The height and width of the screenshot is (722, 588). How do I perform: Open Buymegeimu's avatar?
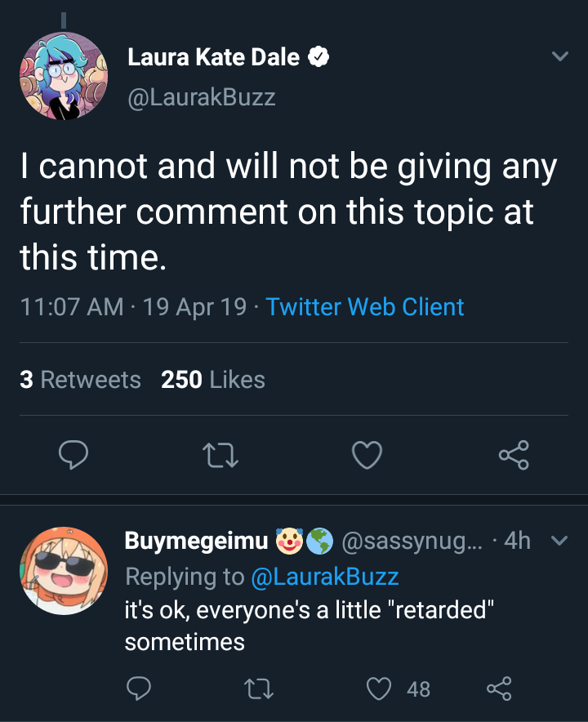point(64,571)
